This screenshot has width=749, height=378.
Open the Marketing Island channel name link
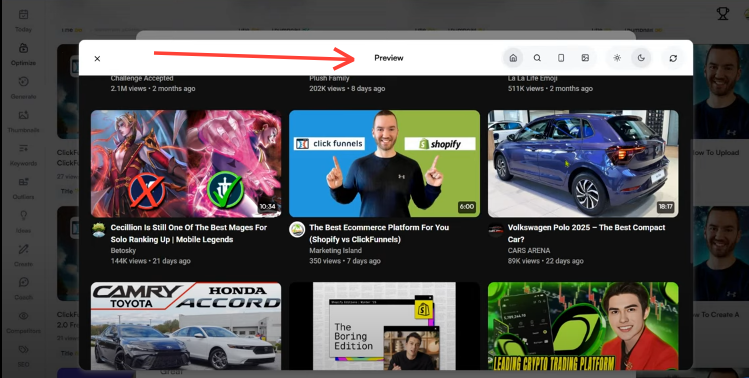[x=335, y=250]
